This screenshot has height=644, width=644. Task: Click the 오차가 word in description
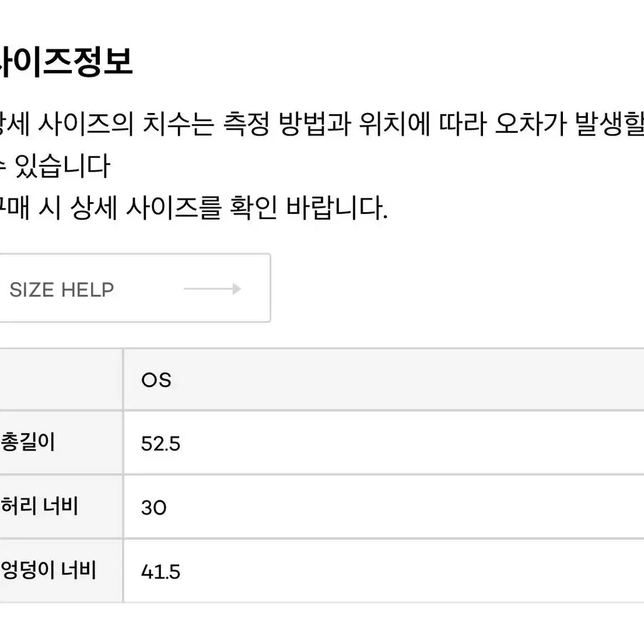[x=530, y=124]
